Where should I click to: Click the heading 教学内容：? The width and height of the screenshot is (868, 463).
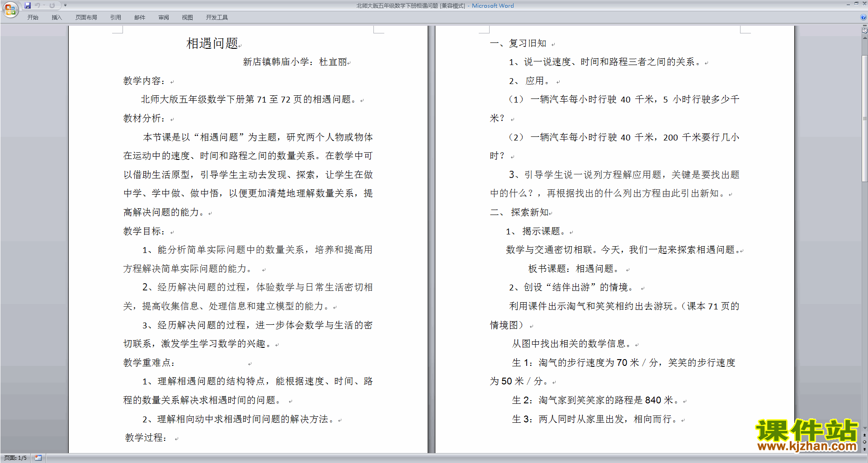click(x=144, y=81)
